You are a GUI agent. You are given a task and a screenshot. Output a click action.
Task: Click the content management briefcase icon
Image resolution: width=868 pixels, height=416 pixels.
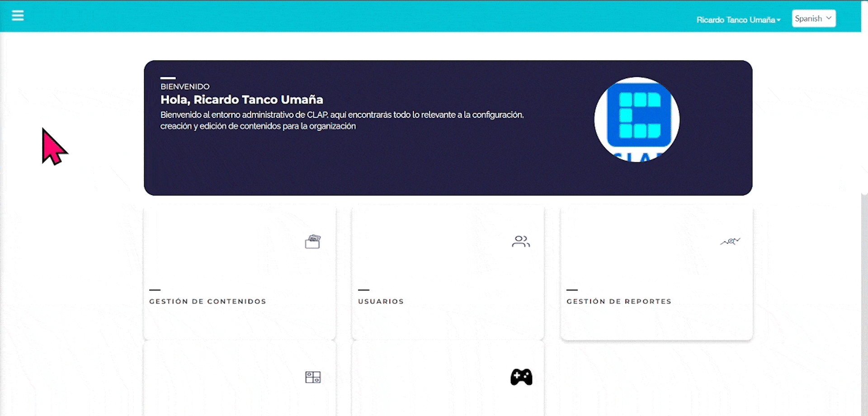[x=313, y=241]
